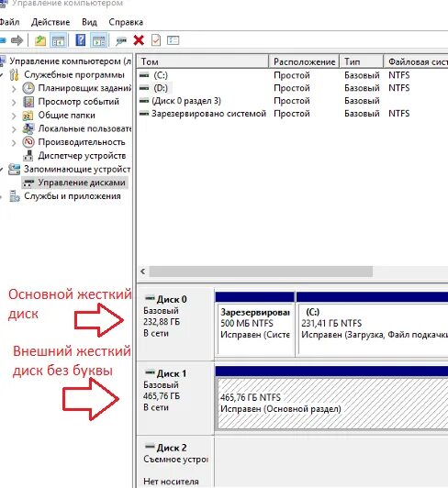448x488 pixels.
Task: Click the Служебные программы tools icon
Action: (x=15, y=74)
